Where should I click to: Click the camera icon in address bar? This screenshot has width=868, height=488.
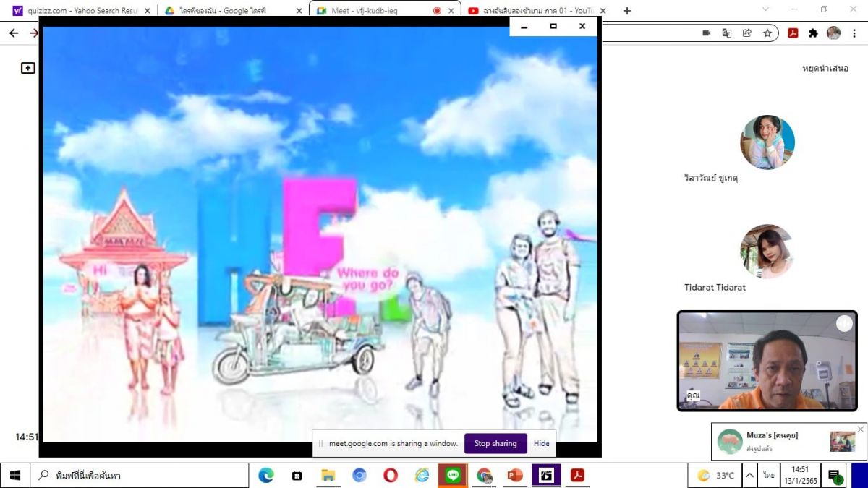(707, 33)
